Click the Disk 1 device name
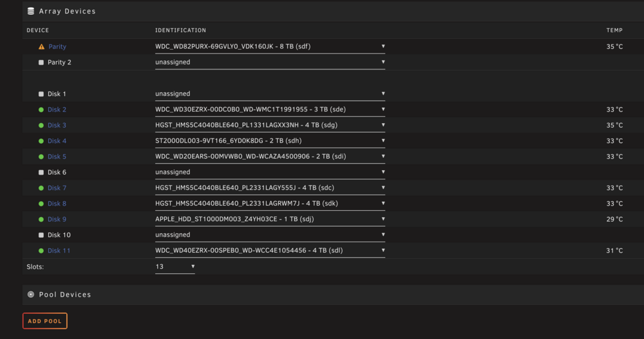The image size is (644, 339). (57, 94)
